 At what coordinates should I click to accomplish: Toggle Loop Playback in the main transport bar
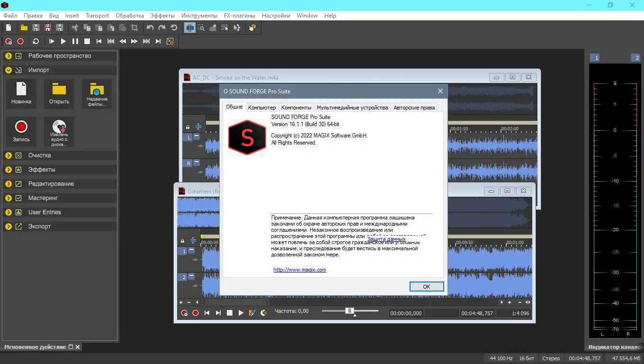click(36, 41)
